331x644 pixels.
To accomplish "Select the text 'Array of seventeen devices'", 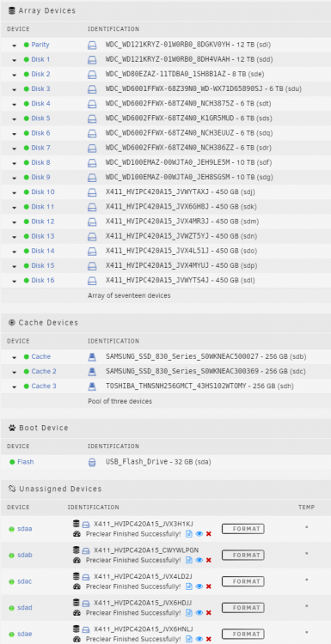I will coord(129,295).
